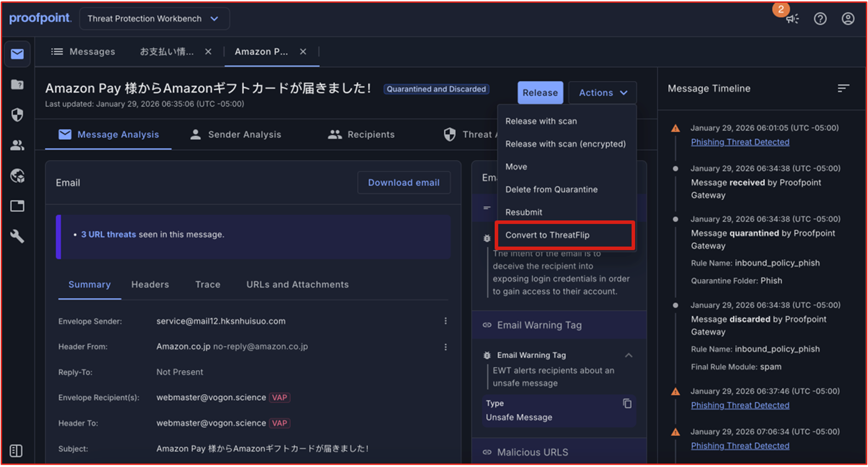This screenshot has width=868, height=467.
Task: Open the mail icon in left sidebar
Action: pos(17,54)
